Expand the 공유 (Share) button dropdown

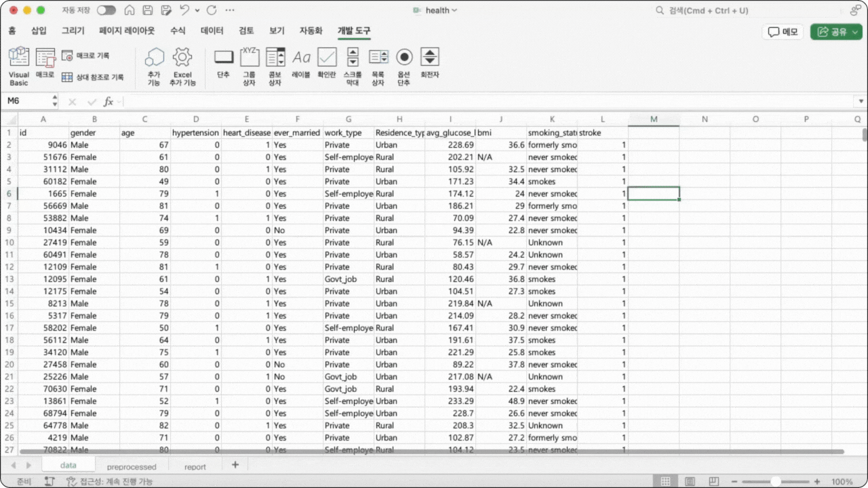pos(856,32)
